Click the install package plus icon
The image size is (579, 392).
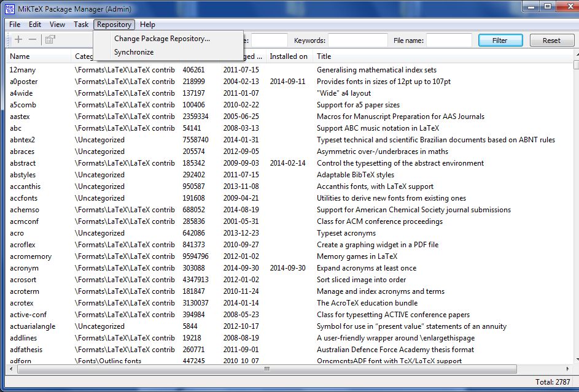pyautogui.click(x=18, y=39)
